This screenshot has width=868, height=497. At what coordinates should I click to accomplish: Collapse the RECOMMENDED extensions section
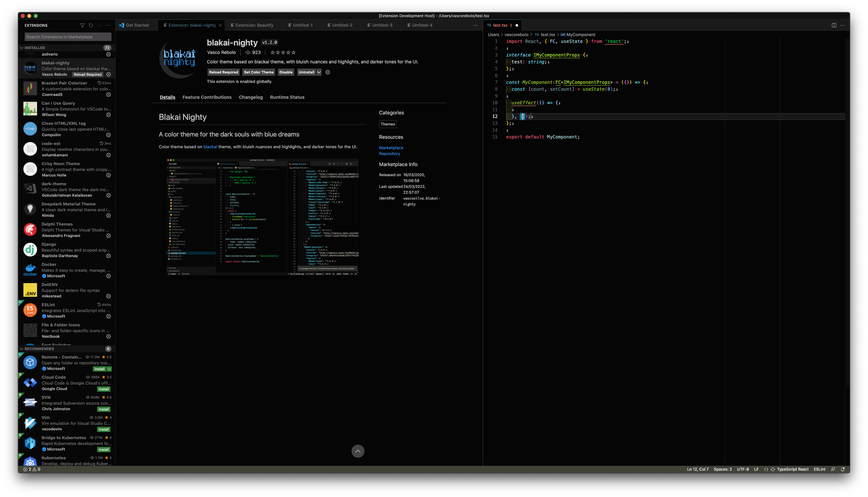[22, 349]
